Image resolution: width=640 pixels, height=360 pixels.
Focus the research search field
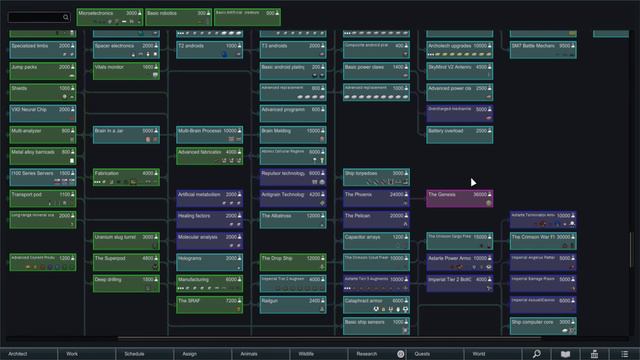[39, 17]
